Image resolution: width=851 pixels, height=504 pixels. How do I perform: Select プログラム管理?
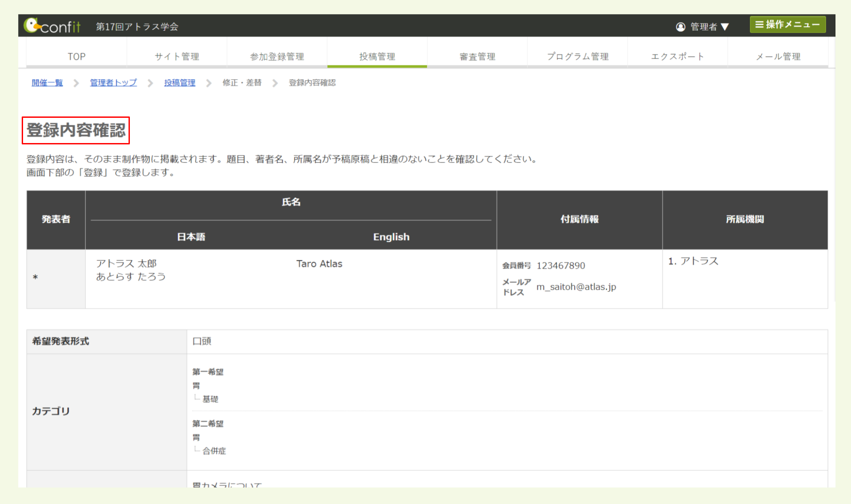(578, 56)
